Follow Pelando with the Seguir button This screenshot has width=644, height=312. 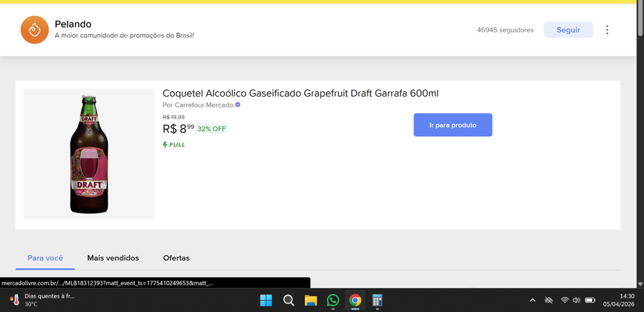(568, 29)
